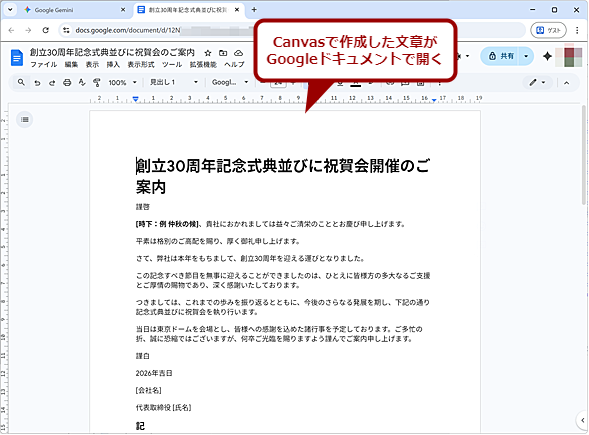Open the font family dropdown
The height and width of the screenshot is (435, 589).
tap(230, 82)
